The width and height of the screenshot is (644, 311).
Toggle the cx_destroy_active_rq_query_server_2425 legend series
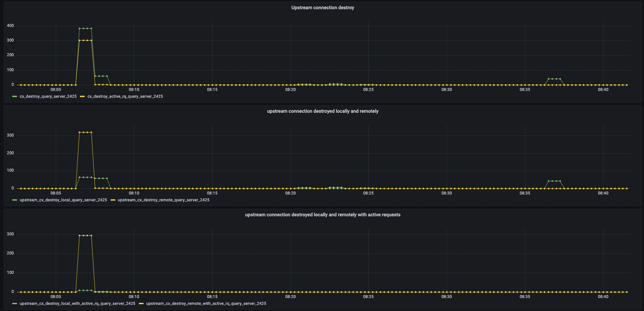point(125,96)
